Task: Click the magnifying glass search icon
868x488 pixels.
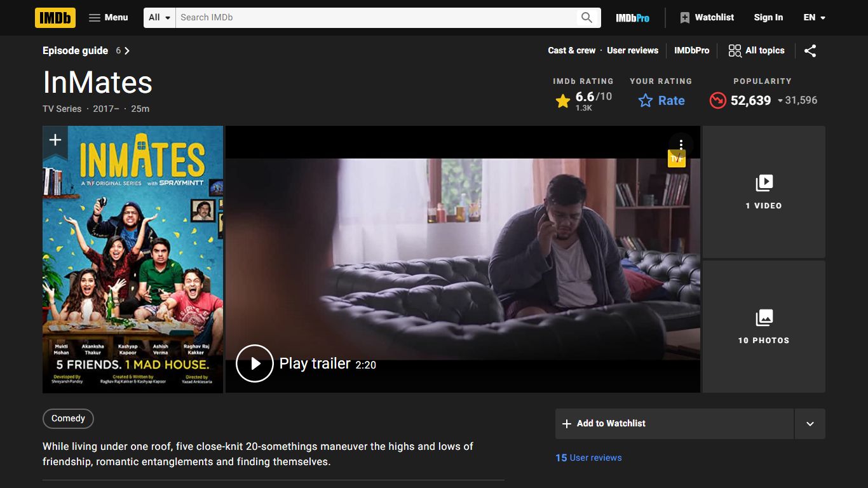Action: [x=587, y=18]
